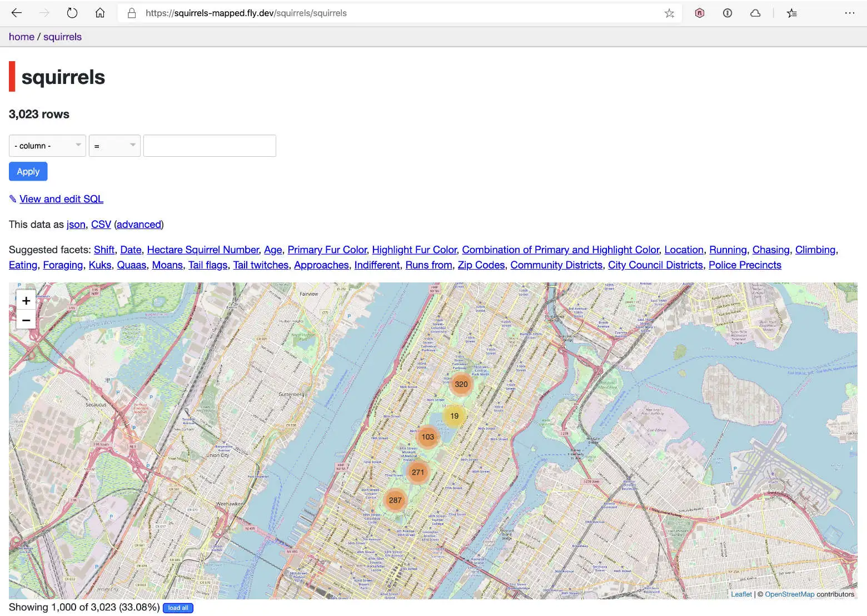The height and width of the screenshot is (616, 867).
Task: Facet by Climbing
Action: (815, 250)
